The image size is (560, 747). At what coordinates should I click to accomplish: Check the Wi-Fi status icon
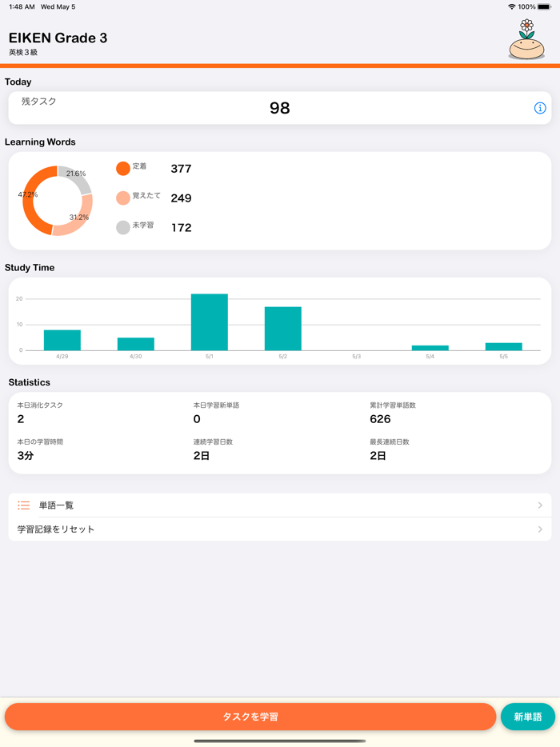[512, 6]
